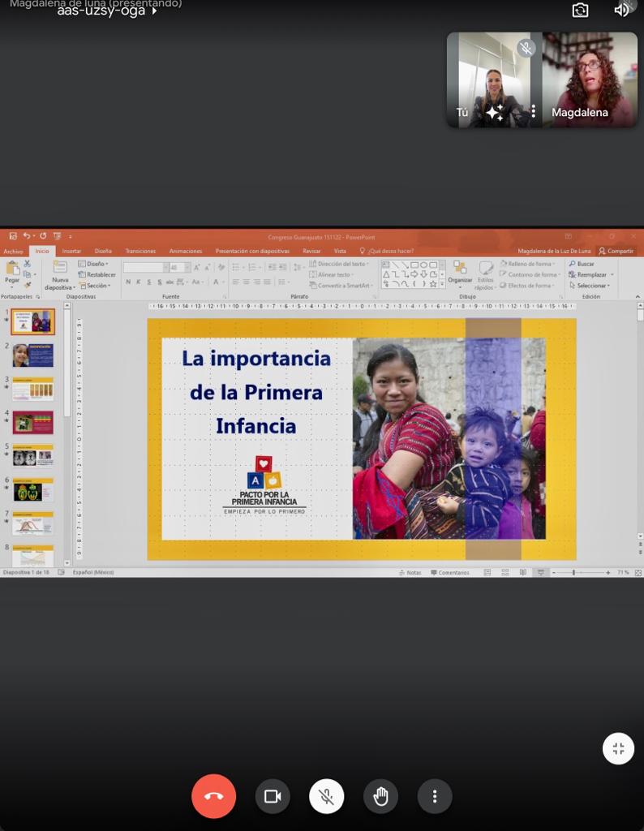Switch to the Transiciones ribbon tab
Viewport: 644px width, 831px height.
[140, 252]
